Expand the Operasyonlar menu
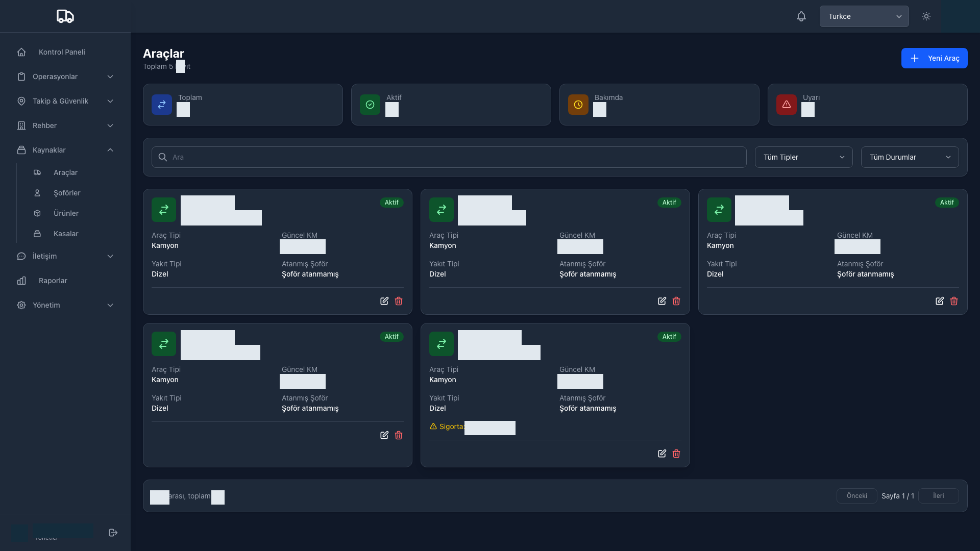 [65, 77]
